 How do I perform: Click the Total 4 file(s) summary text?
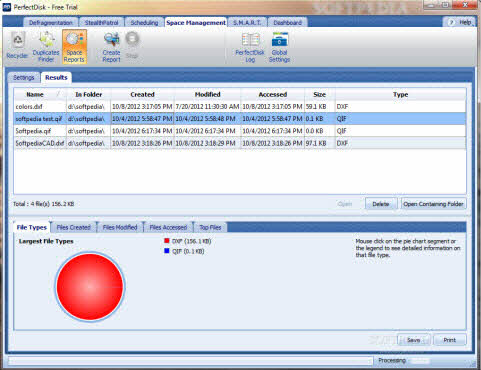(43, 204)
